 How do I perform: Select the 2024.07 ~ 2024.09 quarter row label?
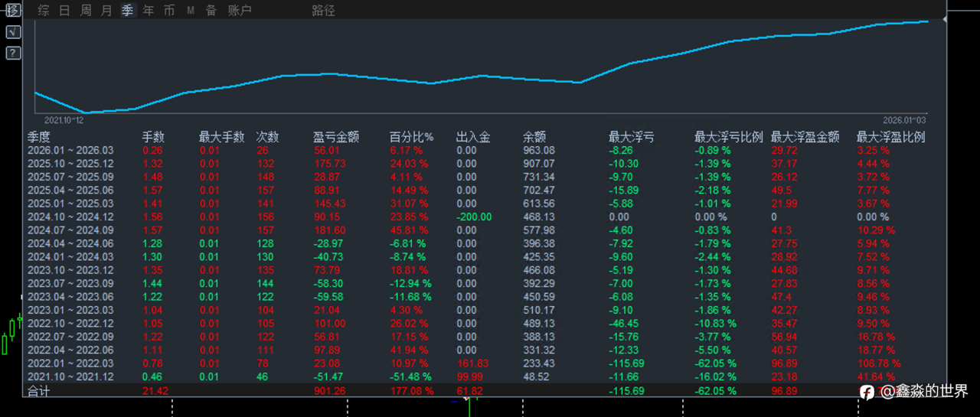pyautogui.click(x=70, y=230)
